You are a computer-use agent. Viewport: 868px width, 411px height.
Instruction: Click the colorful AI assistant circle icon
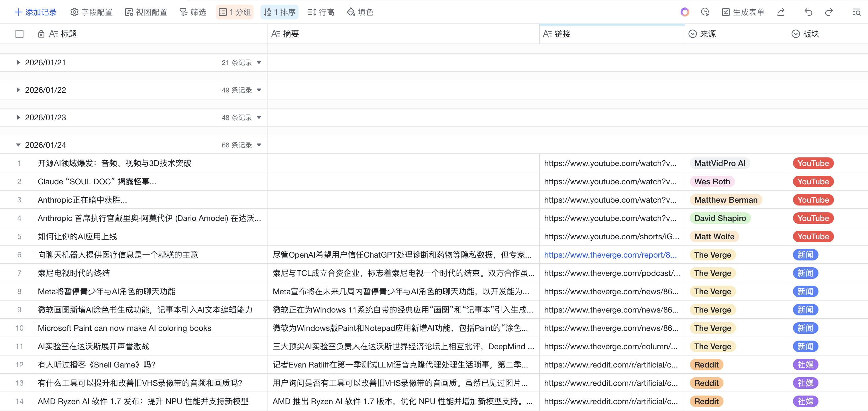tap(684, 13)
